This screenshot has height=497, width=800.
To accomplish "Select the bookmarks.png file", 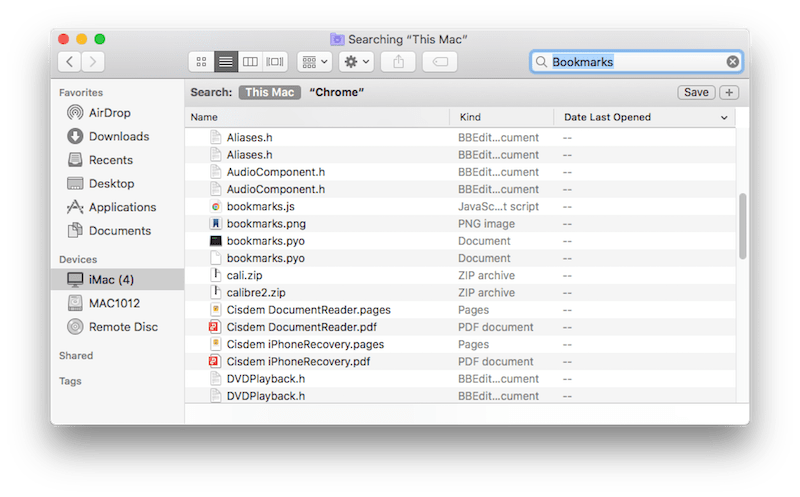I will (x=460, y=224).
